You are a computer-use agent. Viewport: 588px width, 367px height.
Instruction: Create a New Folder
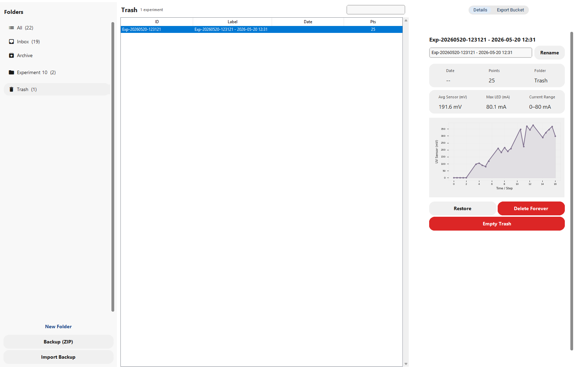tap(58, 326)
